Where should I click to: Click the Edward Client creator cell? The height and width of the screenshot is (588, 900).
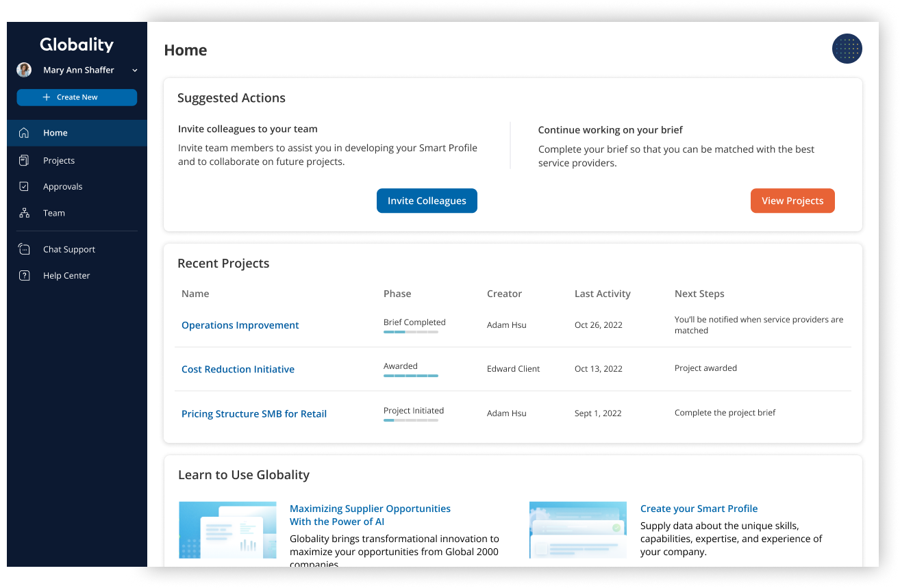point(514,369)
